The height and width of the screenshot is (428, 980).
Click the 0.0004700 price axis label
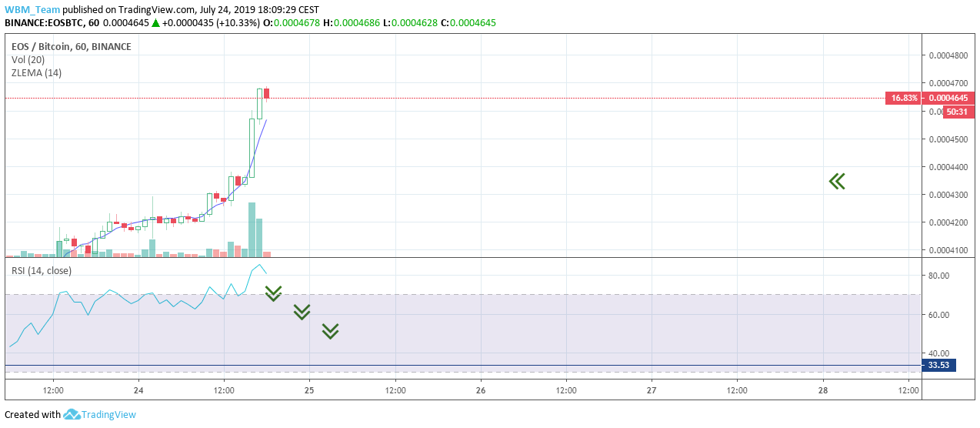[948, 83]
